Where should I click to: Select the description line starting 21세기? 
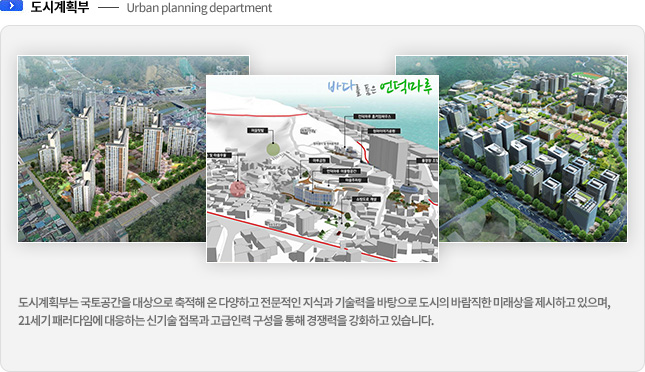click(226, 321)
